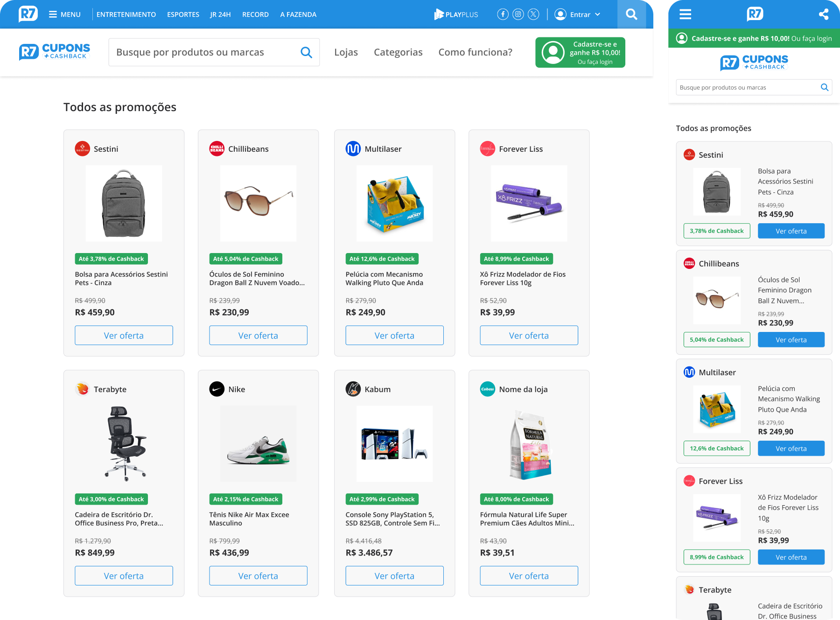Open A FAZENDA menu item
Image resolution: width=840 pixels, height=620 pixels.
tap(298, 14)
